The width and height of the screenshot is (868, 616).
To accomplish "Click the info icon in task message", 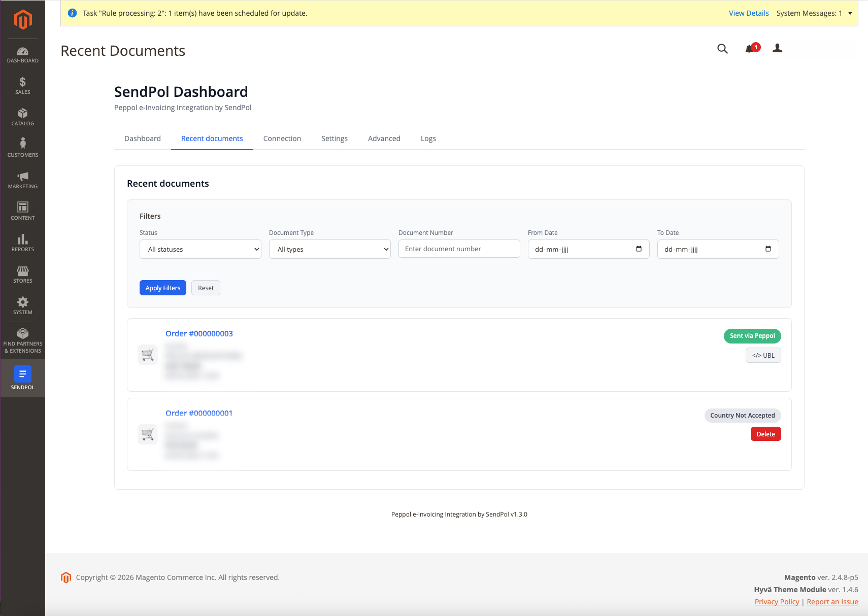I will (72, 13).
